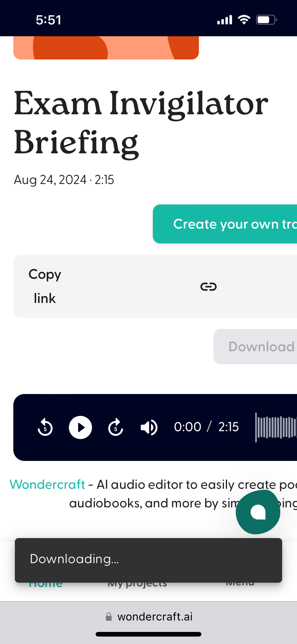Tap the wondercraft.ai address bar

[155, 617]
